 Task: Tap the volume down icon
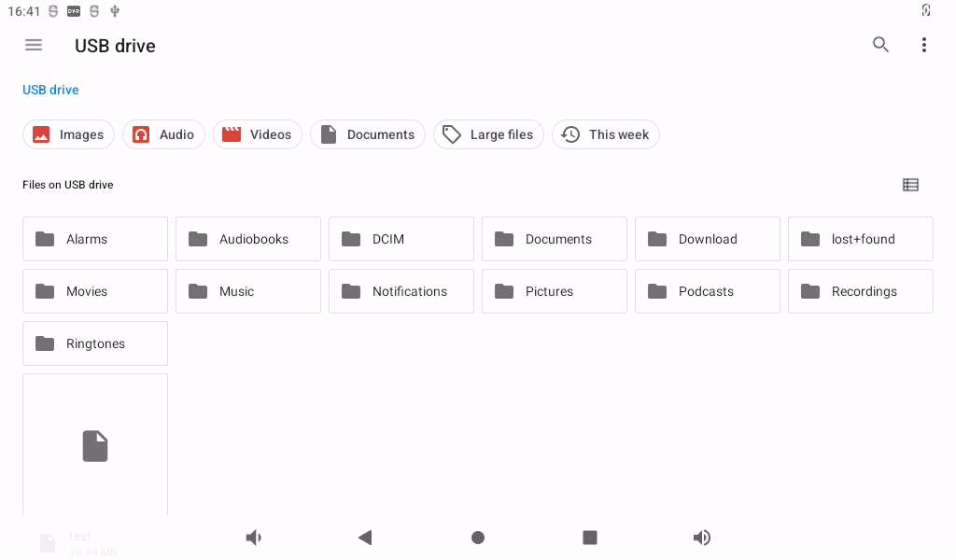(x=254, y=538)
